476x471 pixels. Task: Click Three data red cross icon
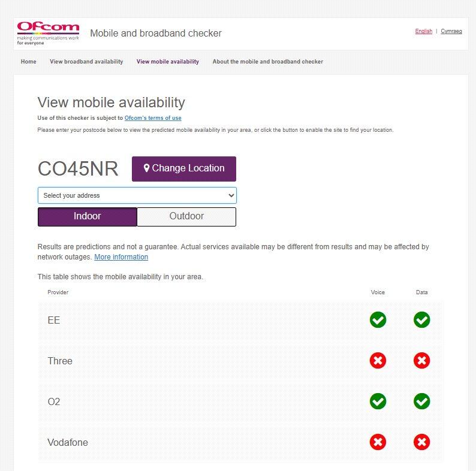click(x=421, y=361)
